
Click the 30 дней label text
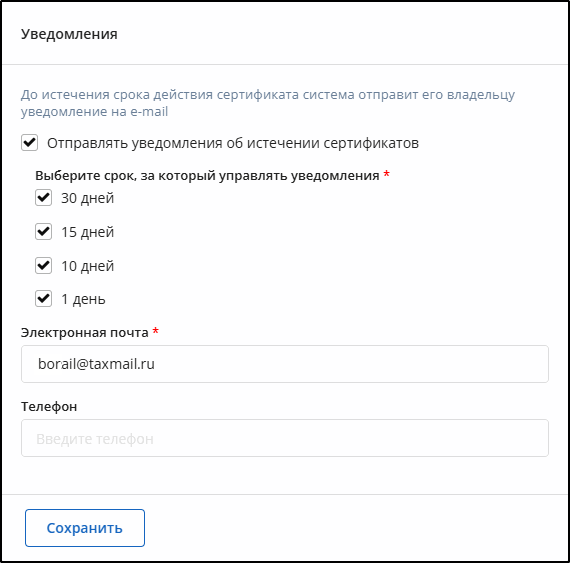pyautogui.click(x=88, y=198)
